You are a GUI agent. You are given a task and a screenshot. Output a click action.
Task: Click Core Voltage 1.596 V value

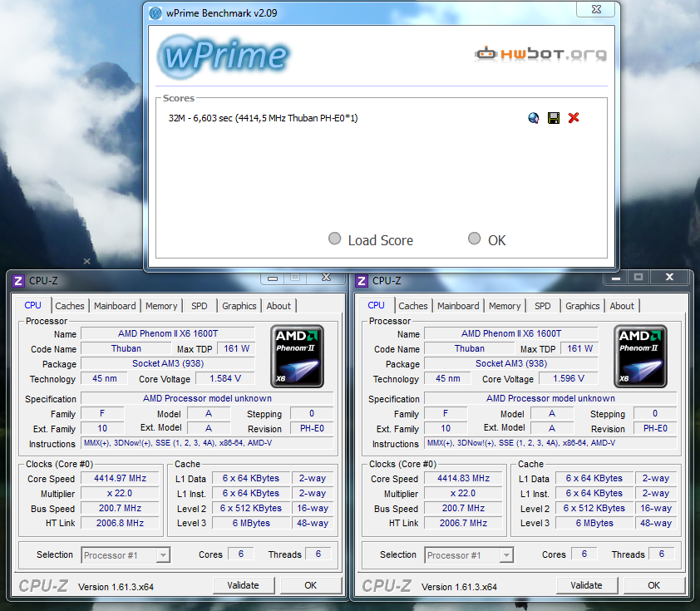pos(569,379)
